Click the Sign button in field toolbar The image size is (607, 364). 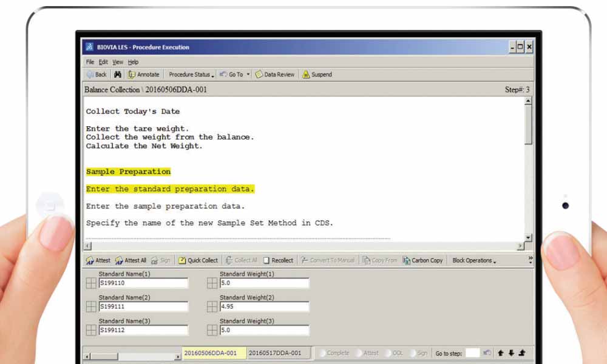pyautogui.click(x=161, y=260)
